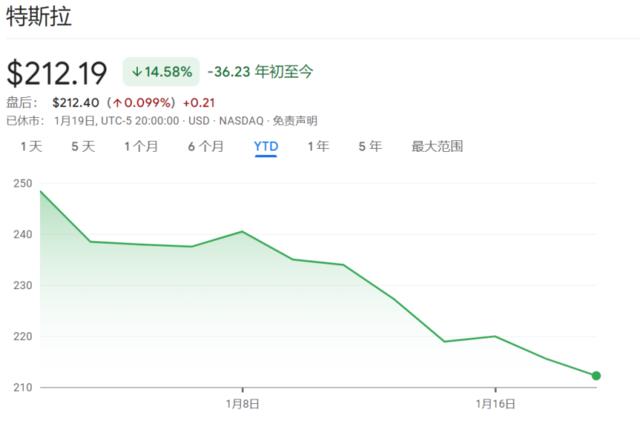
Task: Select the 最大范围 time range
Action: click(x=437, y=146)
